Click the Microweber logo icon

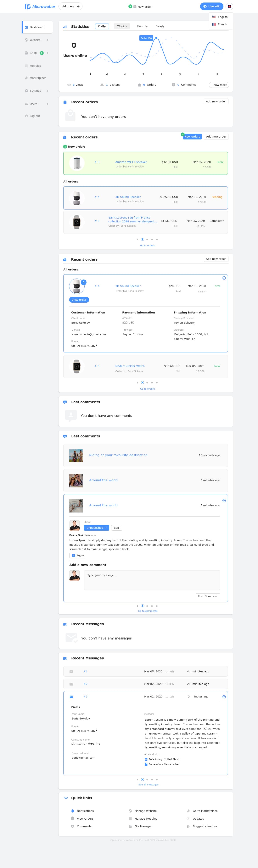(27, 6)
